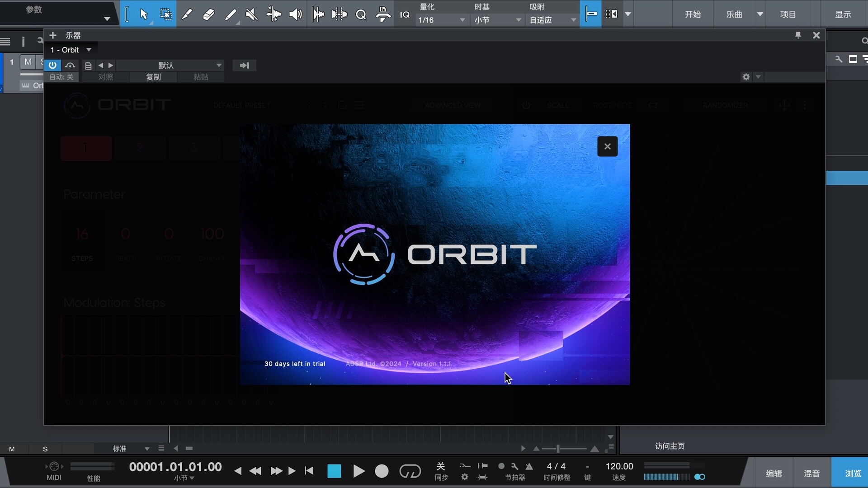868x488 pixels.
Task: Open plugin settings gear icon
Action: (x=746, y=77)
